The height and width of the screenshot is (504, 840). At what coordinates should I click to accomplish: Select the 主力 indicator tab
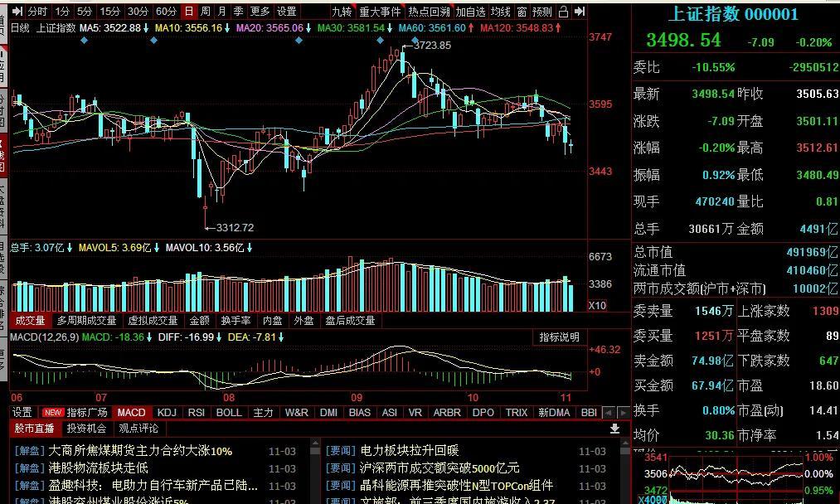(263, 413)
